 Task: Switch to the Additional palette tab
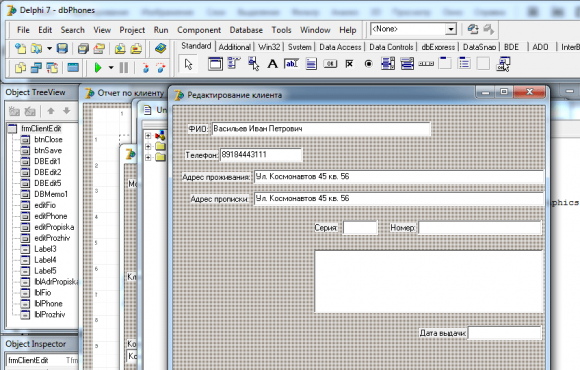click(235, 47)
